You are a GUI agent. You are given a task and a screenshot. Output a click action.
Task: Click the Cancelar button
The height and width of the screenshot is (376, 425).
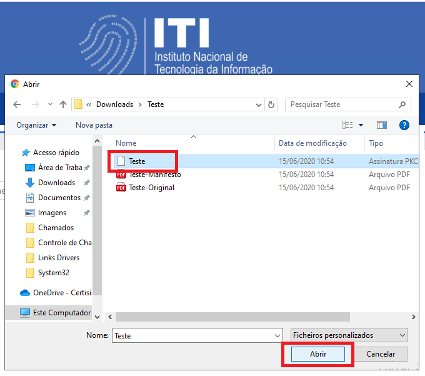pyautogui.click(x=380, y=354)
